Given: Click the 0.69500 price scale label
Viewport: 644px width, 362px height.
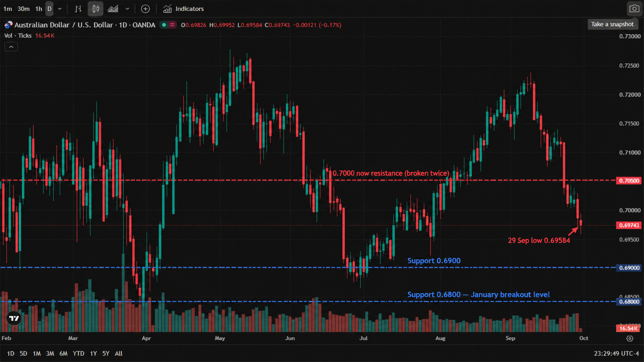Looking at the screenshot, I should pos(630,240).
